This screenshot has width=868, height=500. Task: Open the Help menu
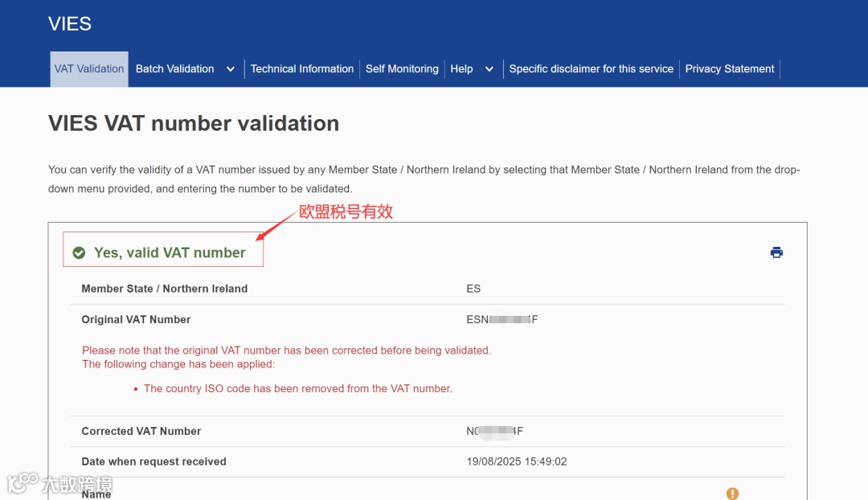pyautogui.click(x=461, y=69)
